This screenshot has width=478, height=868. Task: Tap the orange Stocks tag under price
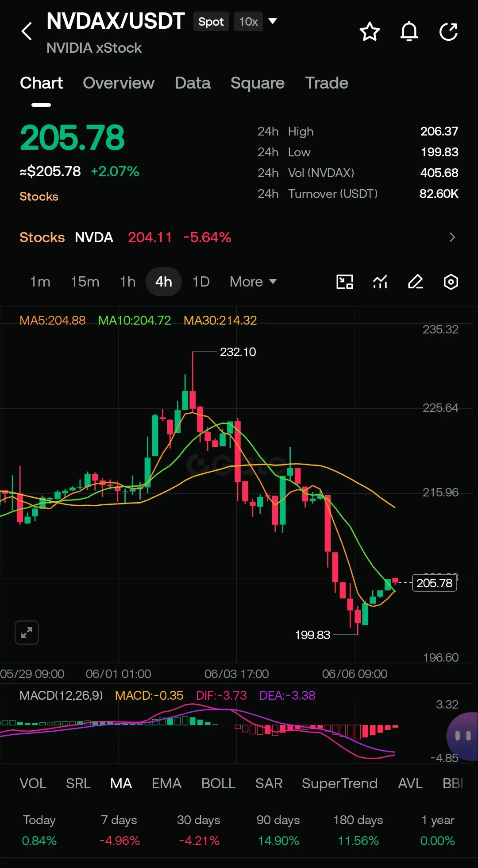click(x=39, y=196)
